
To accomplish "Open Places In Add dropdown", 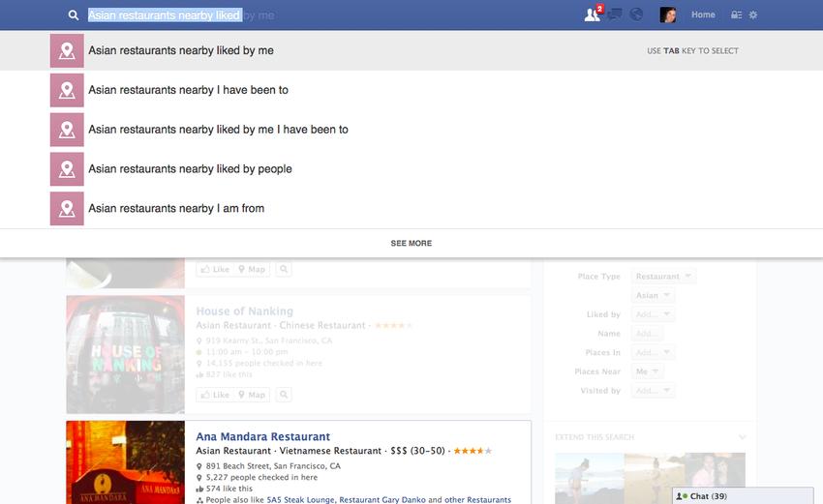I will [x=653, y=352].
